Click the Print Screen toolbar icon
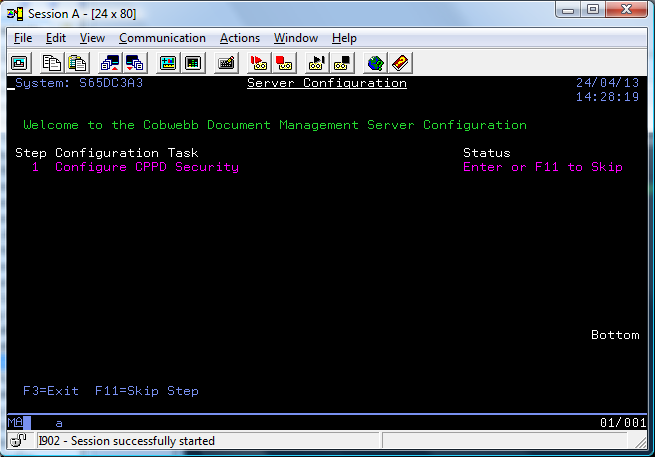Image resolution: width=656 pixels, height=457 pixels. tap(19, 63)
